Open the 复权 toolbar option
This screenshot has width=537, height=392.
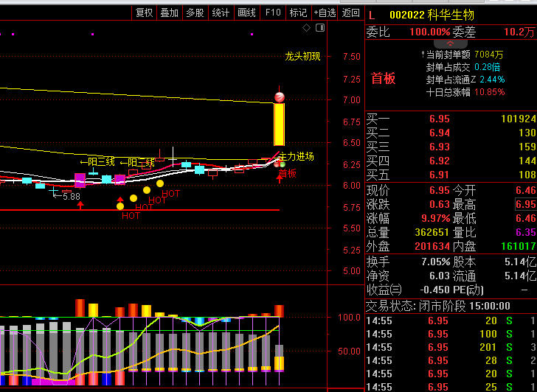pos(144,13)
